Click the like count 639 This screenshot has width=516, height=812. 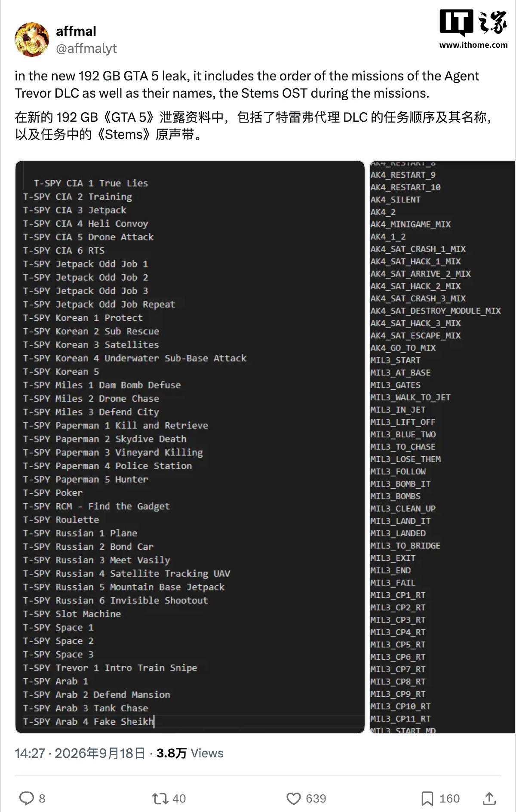pos(316,799)
